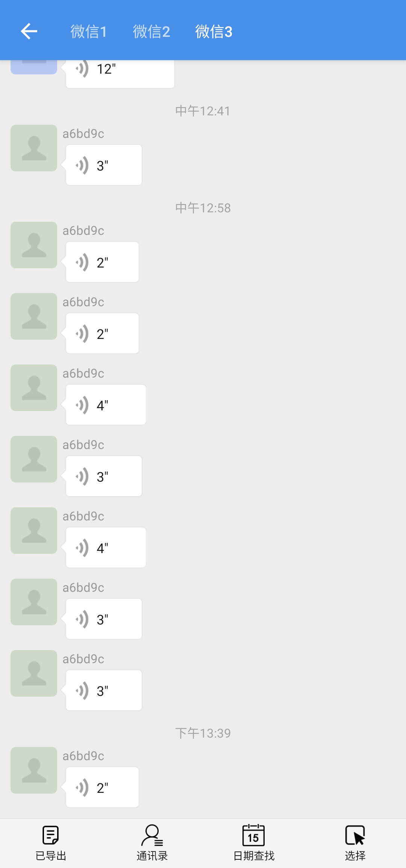Tap the speaker icon in the last 3" message
This screenshot has width=406, height=868.
[82, 691]
